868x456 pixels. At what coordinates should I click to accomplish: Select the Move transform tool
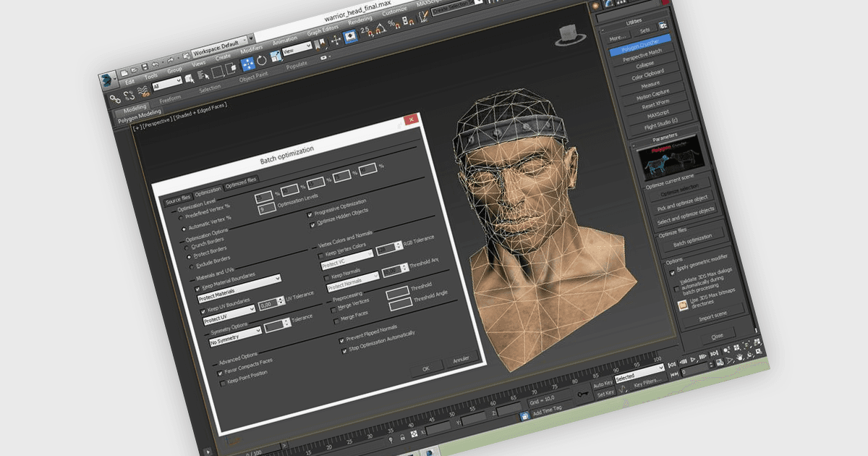click(248, 64)
